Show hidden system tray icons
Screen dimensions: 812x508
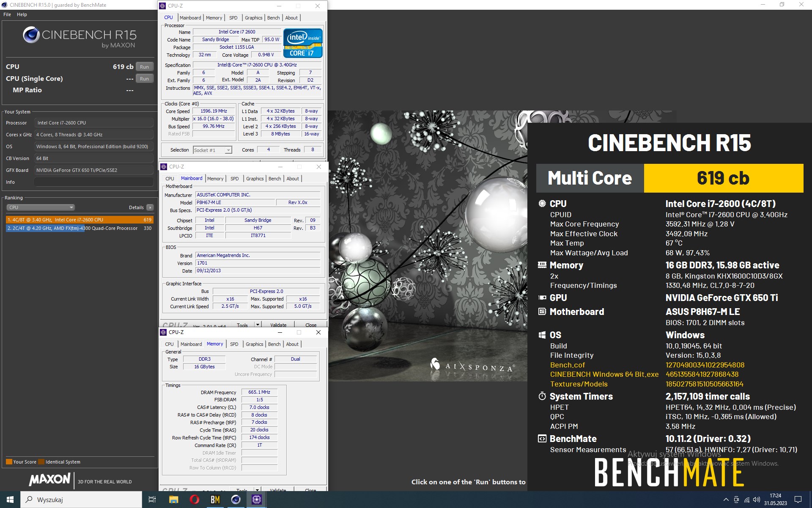click(726, 500)
